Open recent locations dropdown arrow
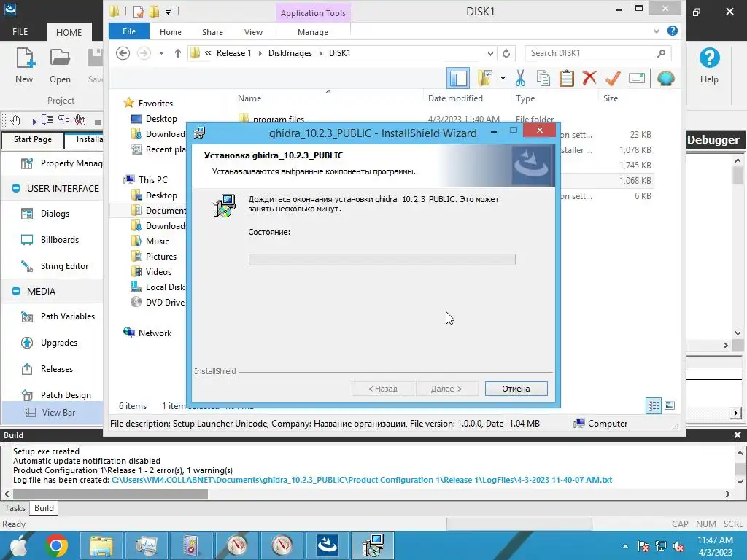Viewport: 747px width, 560px height. click(x=161, y=53)
